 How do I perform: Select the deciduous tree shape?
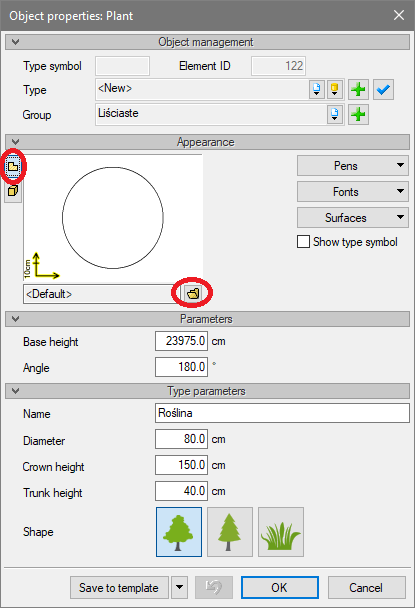tap(179, 532)
